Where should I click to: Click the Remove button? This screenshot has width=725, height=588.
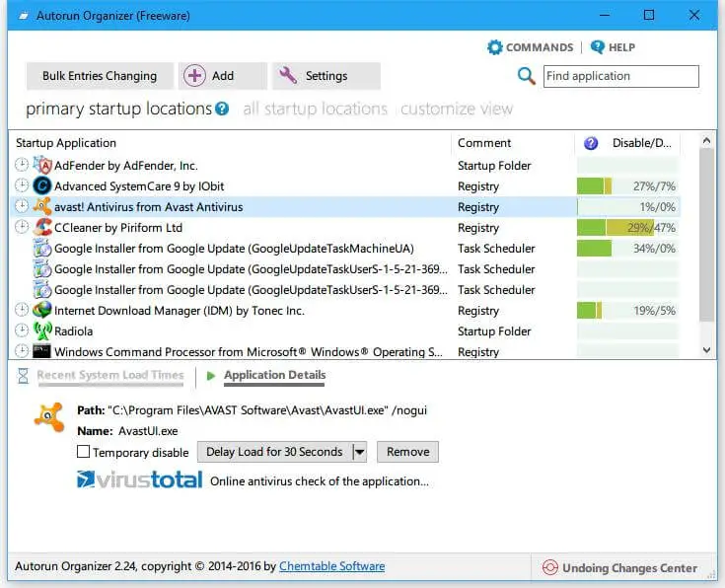pos(407,452)
